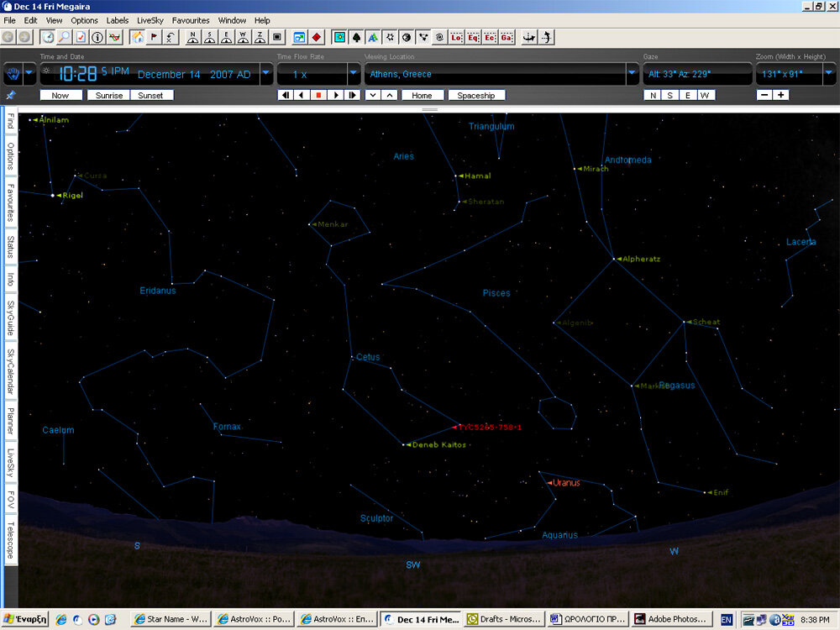
Task: Toggle the Eq equatorial grid button
Action: click(x=474, y=37)
